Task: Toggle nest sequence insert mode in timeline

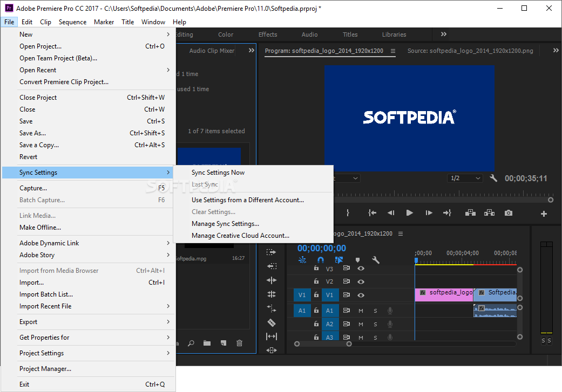Action: 302,260
